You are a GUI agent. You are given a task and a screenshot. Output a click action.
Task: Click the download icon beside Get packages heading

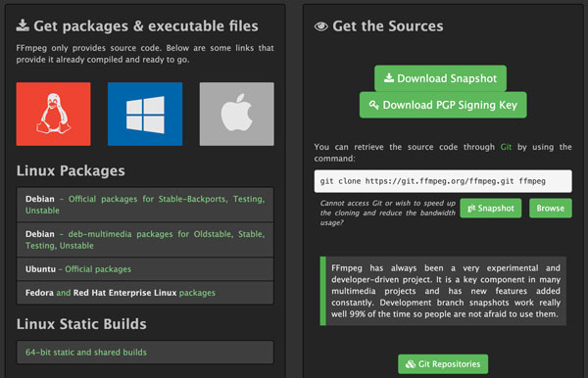click(x=23, y=25)
